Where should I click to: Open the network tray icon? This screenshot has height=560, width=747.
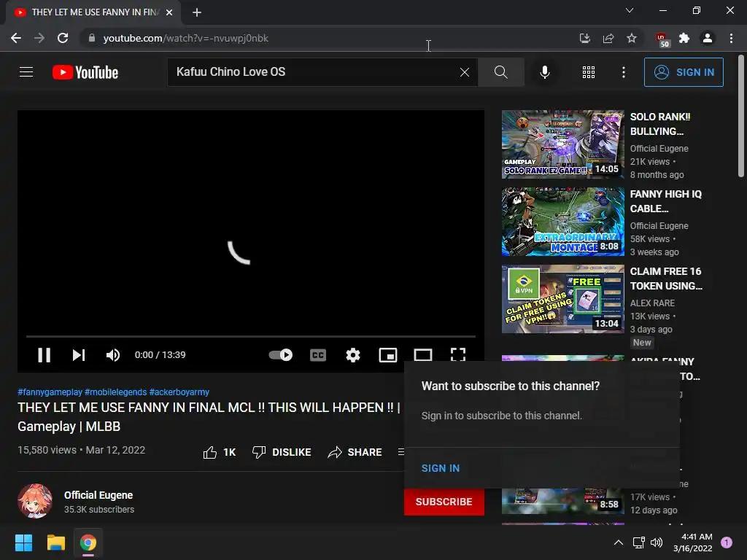638,542
